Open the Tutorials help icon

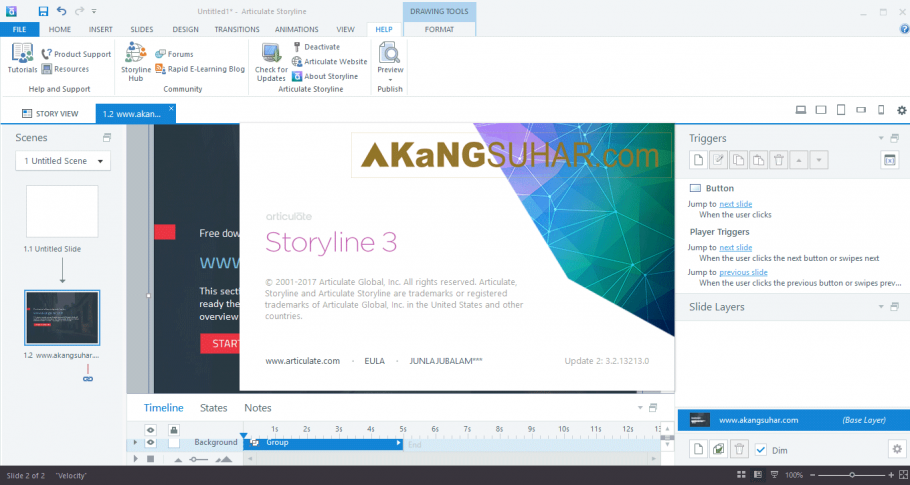click(x=22, y=53)
